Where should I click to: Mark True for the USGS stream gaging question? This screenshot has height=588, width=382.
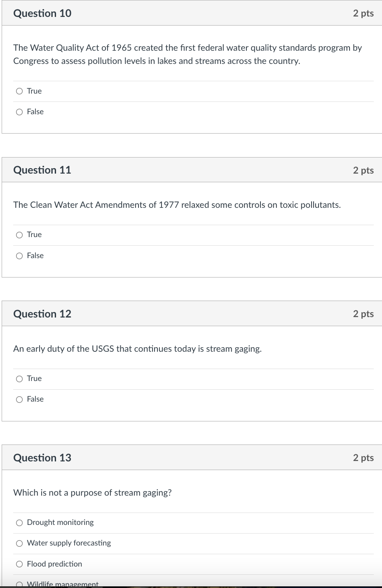19,379
